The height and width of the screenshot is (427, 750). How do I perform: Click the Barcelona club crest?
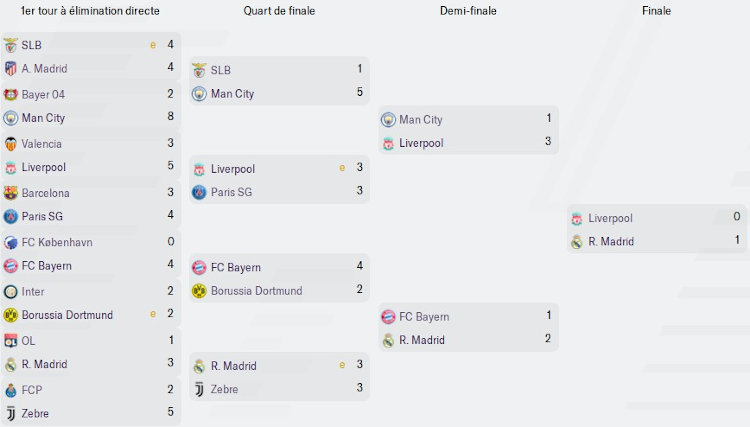click(x=11, y=193)
